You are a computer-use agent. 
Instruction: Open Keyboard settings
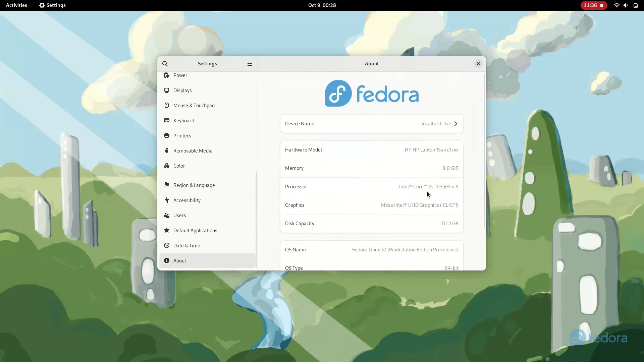[x=184, y=120]
